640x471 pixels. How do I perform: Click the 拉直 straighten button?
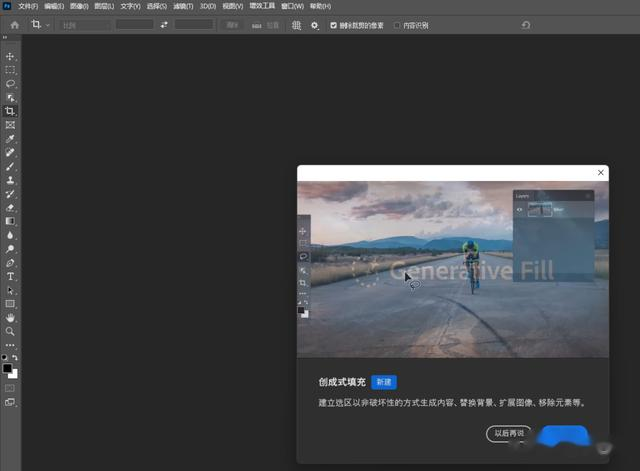pyautogui.click(x=265, y=25)
